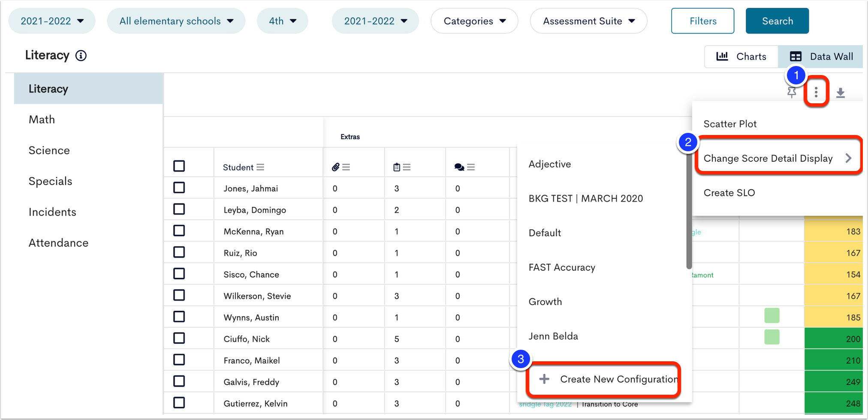Click the table grid icon in Data Wall
Viewport: 868px width, 420px height.
point(796,57)
